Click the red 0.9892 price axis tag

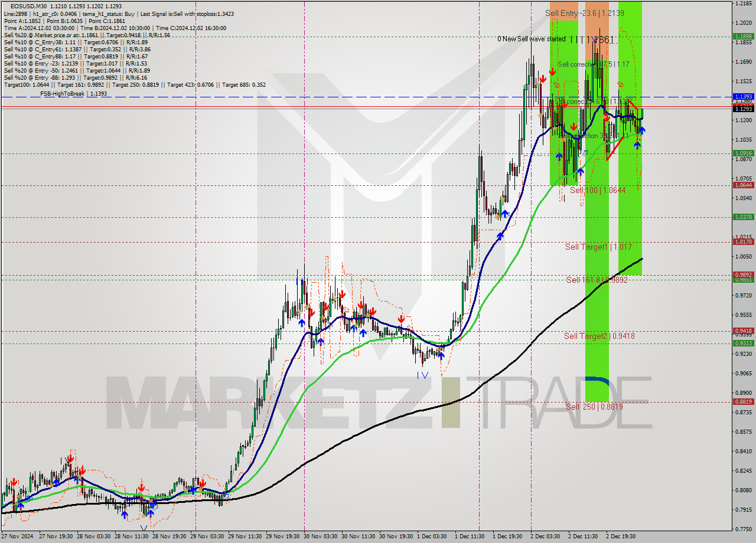pos(743,274)
